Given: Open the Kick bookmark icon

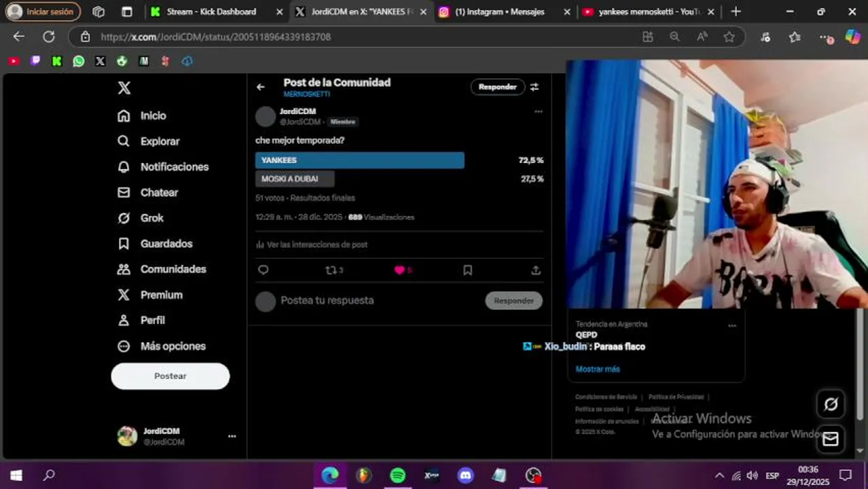Looking at the screenshot, I should click(57, 61).
